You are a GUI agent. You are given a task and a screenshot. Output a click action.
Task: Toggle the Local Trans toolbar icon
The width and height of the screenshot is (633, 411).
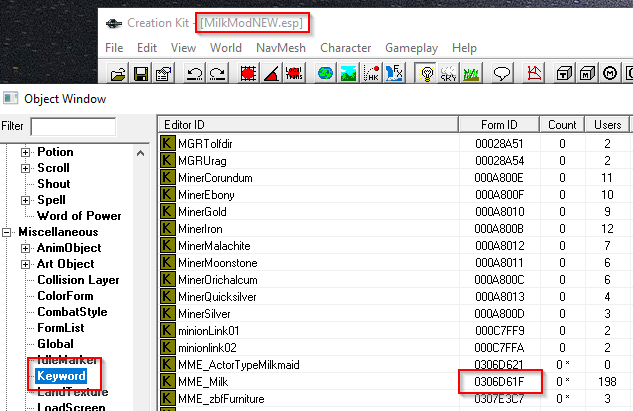[294, 73]
